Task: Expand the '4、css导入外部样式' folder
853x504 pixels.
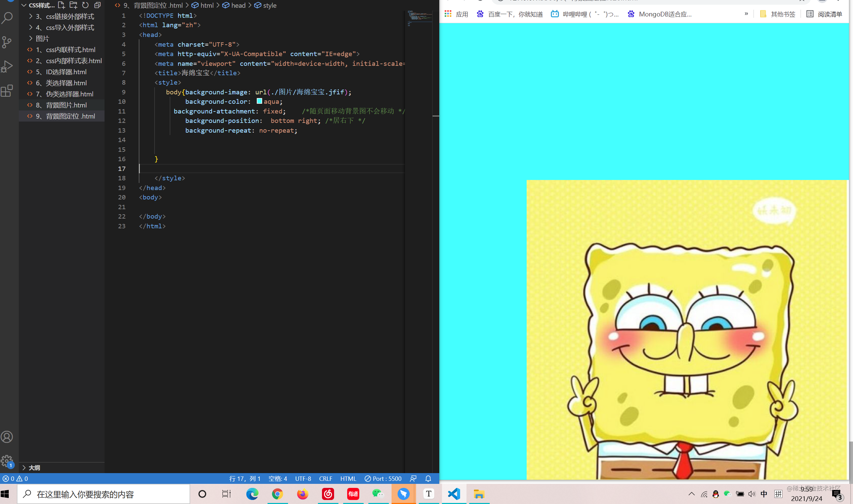Action: point(62,28)
